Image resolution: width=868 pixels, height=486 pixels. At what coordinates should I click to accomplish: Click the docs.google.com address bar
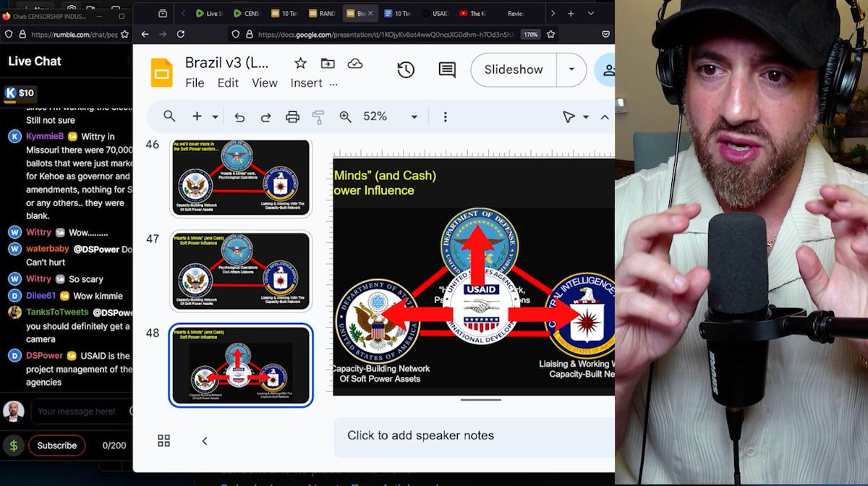(386, 34)
